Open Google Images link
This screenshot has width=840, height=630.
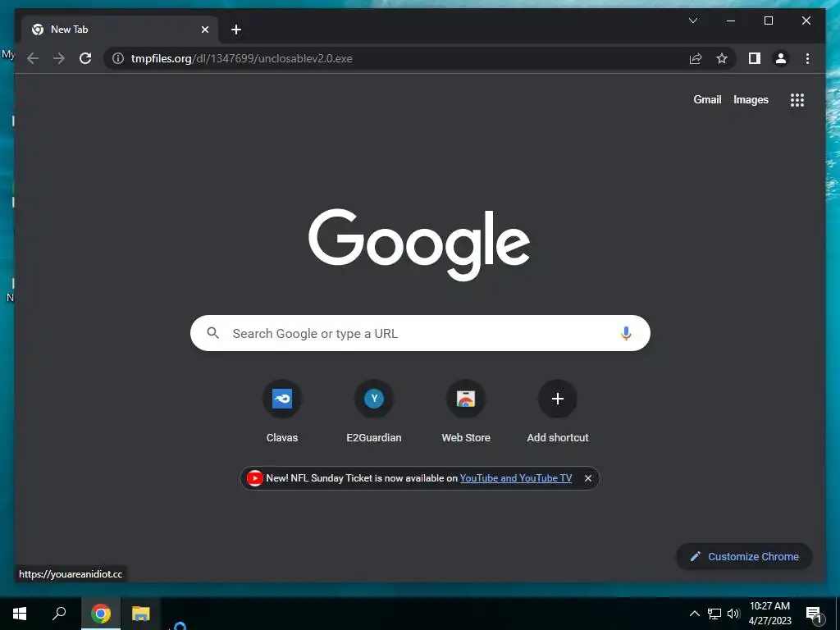click(x=751, y=99)
